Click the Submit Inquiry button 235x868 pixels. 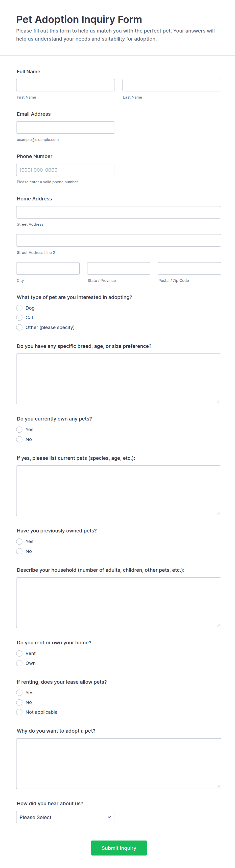click(x=119, y=848)
